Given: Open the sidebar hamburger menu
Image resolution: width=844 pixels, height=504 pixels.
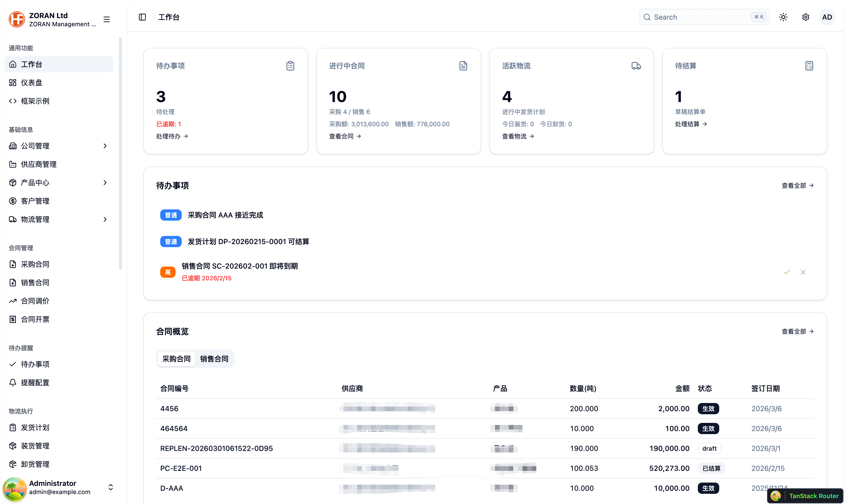Looking at the screenshot, I should pyautogui.click(x=106, y=19).
